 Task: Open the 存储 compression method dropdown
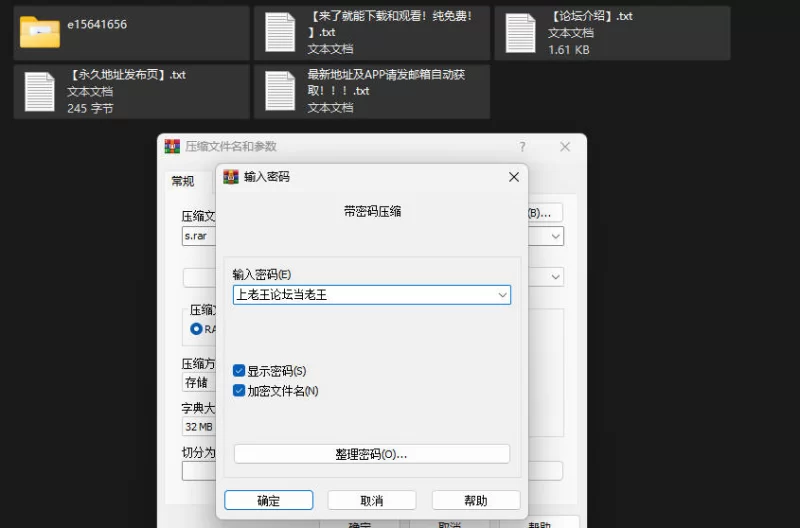point(198,383)
